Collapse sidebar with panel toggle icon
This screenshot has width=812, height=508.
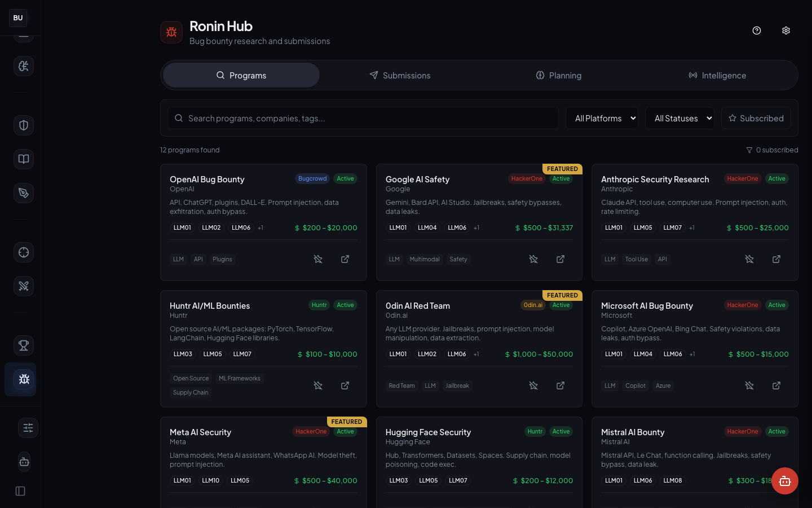click(x=20, y=491)
